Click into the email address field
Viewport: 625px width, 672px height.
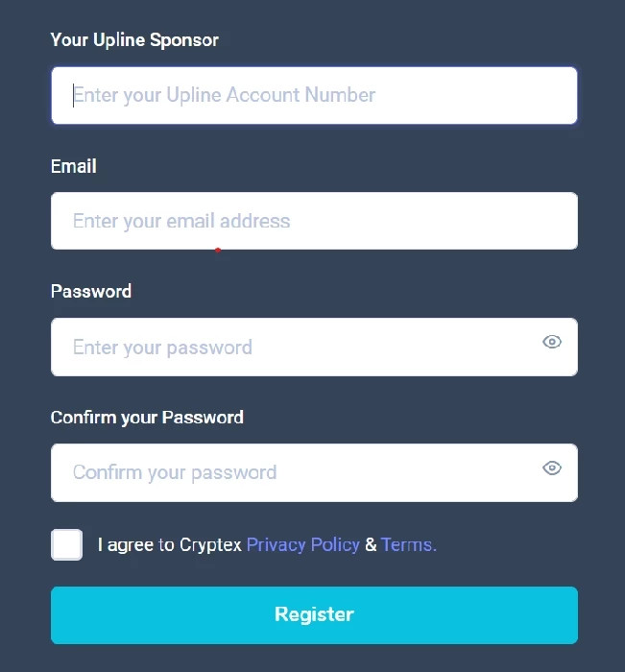point(314,221)
